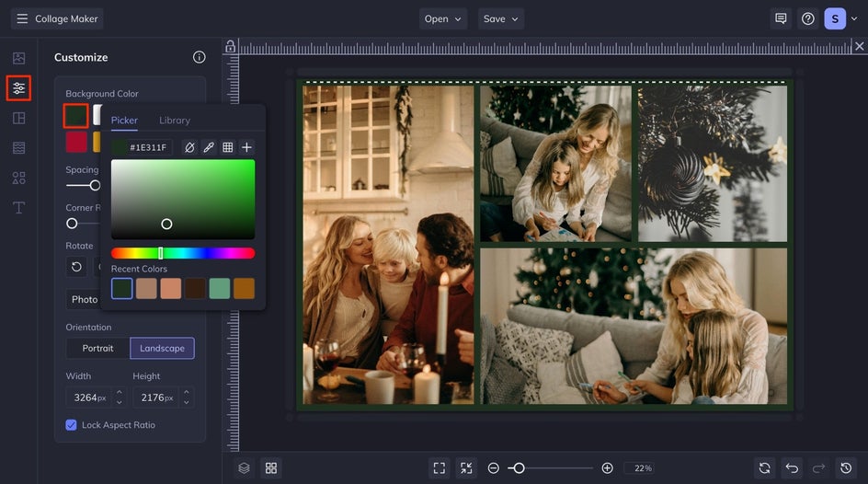Screen dimensions: 868x484
Task: Select the Customize sliders sidebar icon
Action: 18,88
